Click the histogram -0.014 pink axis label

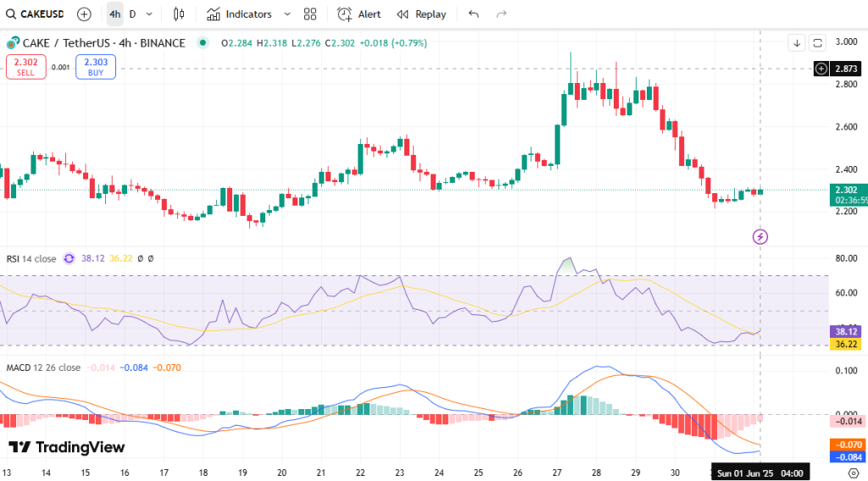click(847, 421)
